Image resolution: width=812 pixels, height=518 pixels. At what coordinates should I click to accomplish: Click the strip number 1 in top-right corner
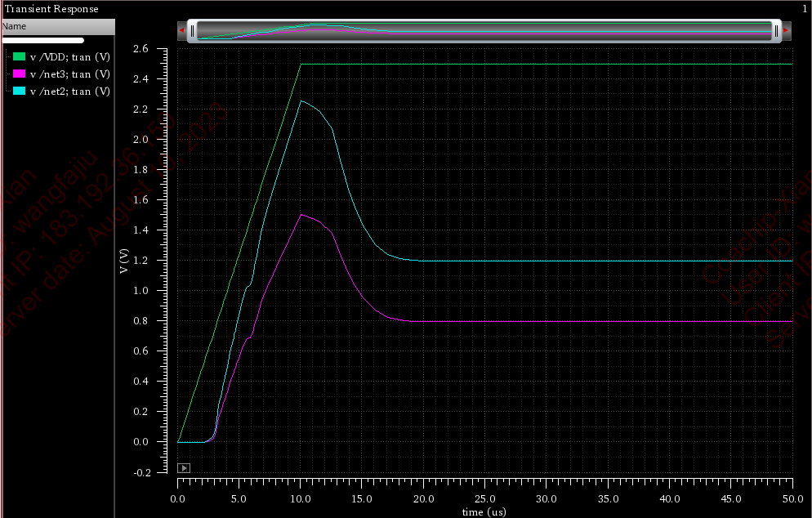804,9
